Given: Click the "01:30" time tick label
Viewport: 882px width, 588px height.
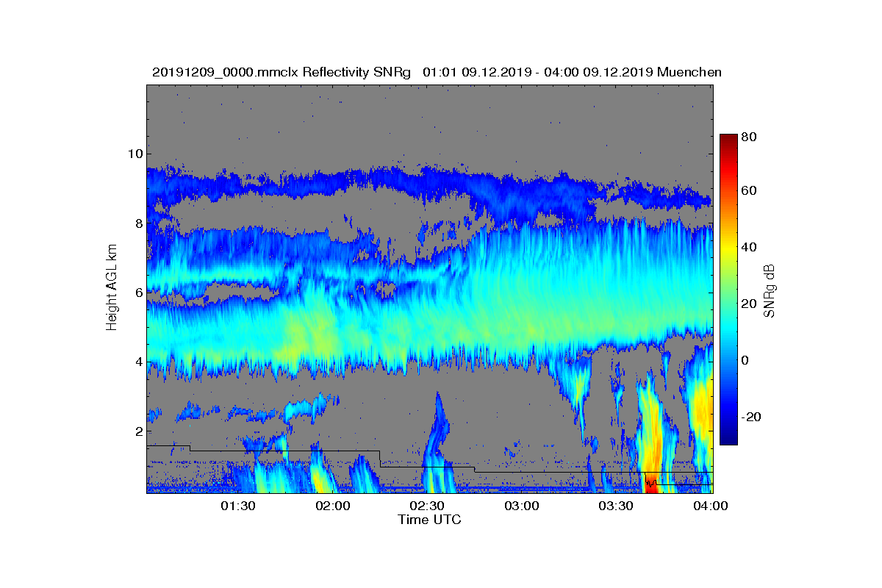Looking at the screenshot, I should tap(238, 506).
